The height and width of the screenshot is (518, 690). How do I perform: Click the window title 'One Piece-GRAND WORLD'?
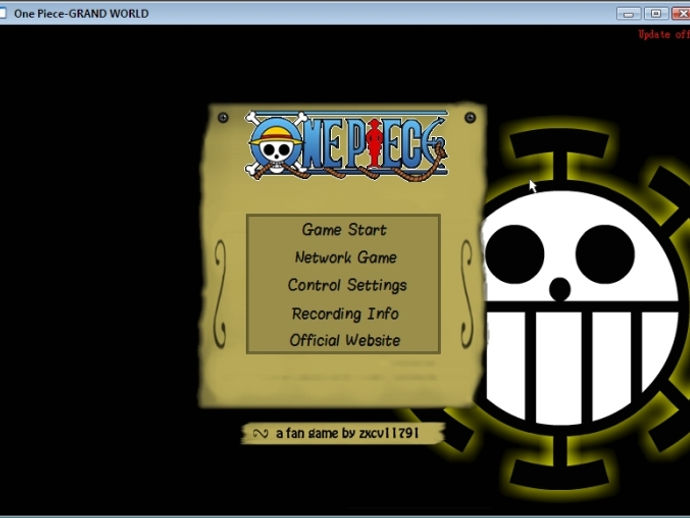point(81,14)
